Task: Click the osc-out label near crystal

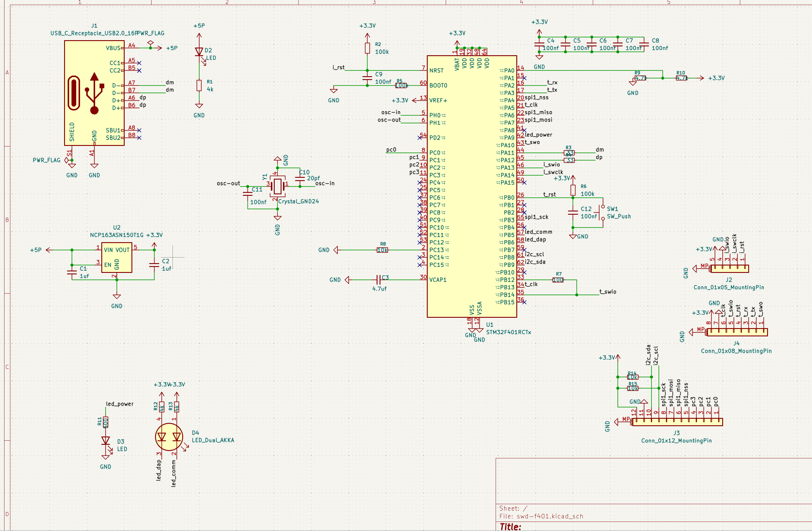Action: 228,183
